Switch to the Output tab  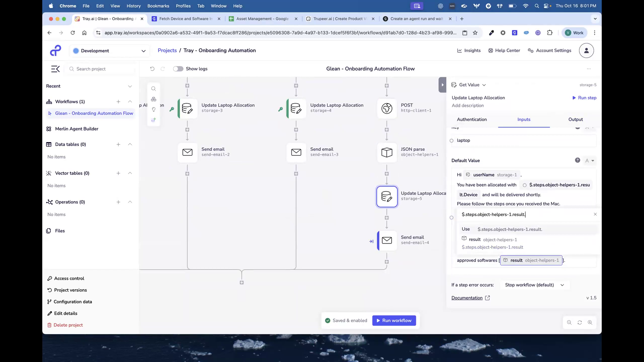576,119
